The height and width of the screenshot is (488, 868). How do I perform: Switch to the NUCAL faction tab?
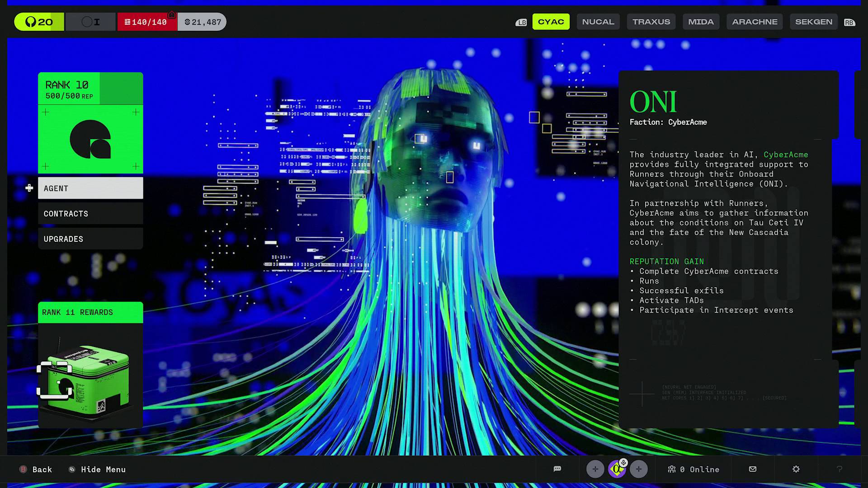(598, 21)
